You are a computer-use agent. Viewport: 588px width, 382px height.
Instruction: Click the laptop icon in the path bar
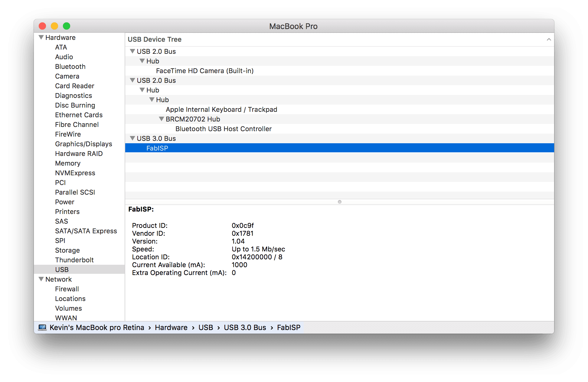[x=42, y=328]
